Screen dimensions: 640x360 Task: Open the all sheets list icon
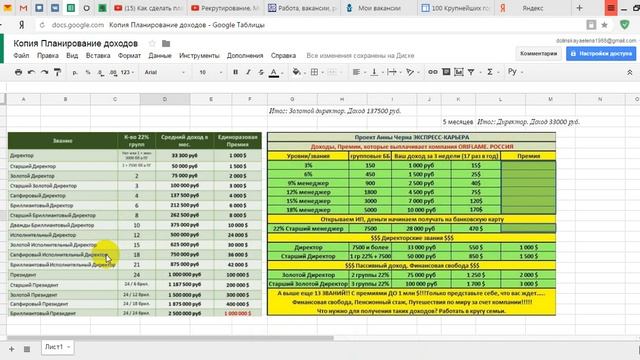[x=27, y=349]
